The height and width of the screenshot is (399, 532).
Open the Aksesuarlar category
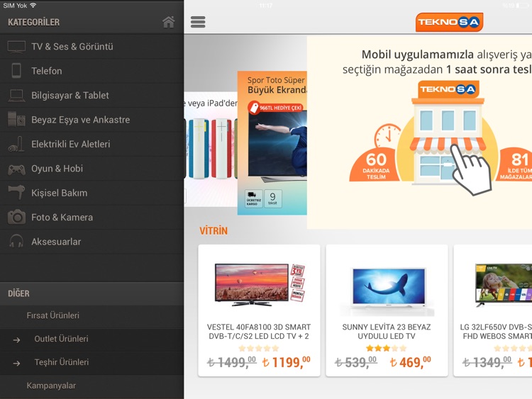tap(92, 242)
